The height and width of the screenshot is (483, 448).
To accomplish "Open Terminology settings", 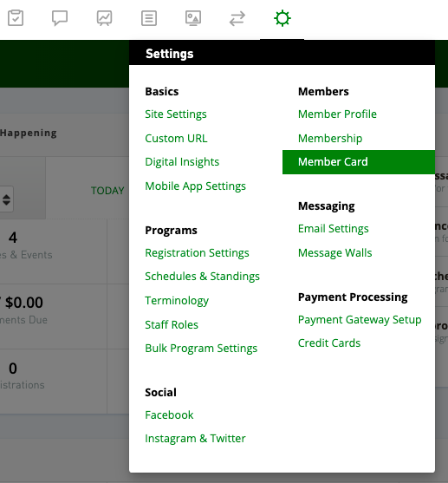I will point(177,301).
